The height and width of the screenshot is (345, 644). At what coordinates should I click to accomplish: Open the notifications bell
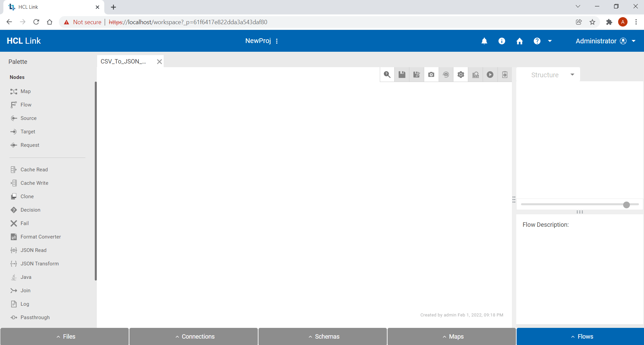(484, 41)
